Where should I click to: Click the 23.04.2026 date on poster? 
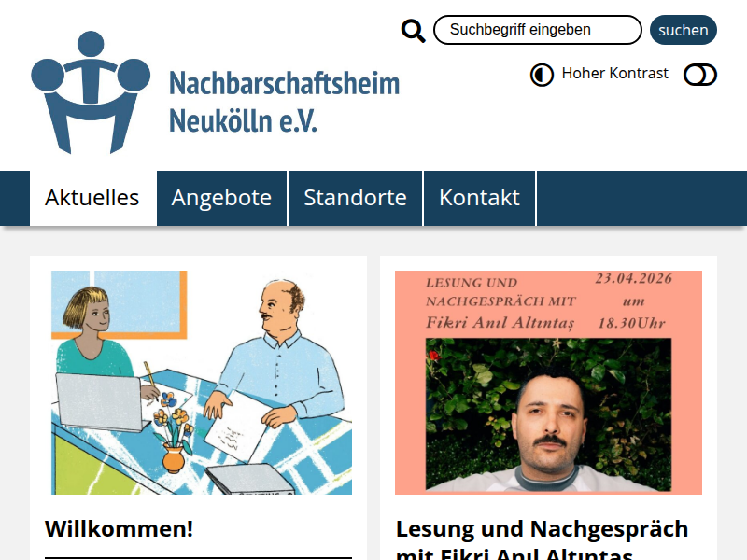pos(634,278)
